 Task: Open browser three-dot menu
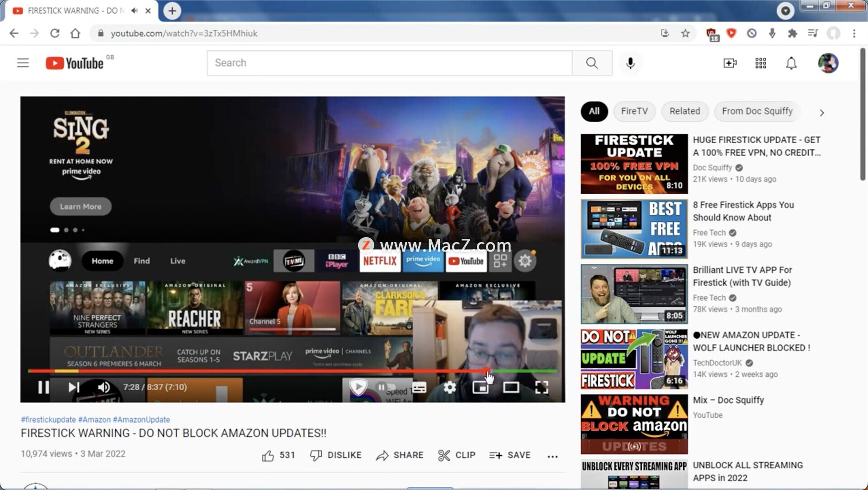pyautogui.click(x=854, y=33)
